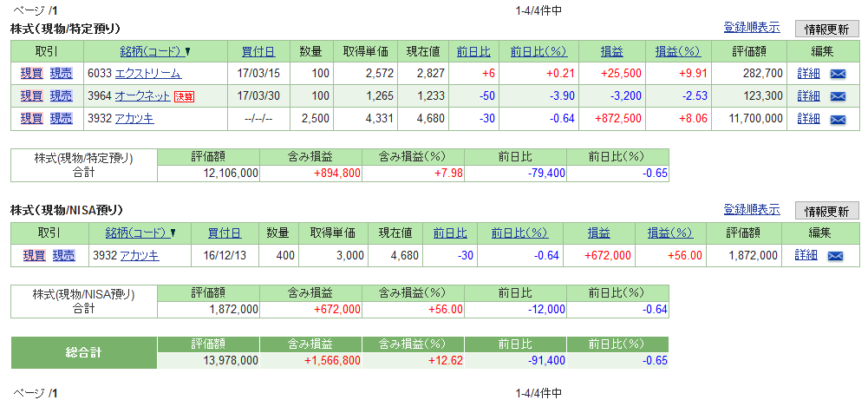Sort NISA預り table by 損益(%)
Viewport: 868px width, 400px height.
pyautogui.click(x=670, y=233)
